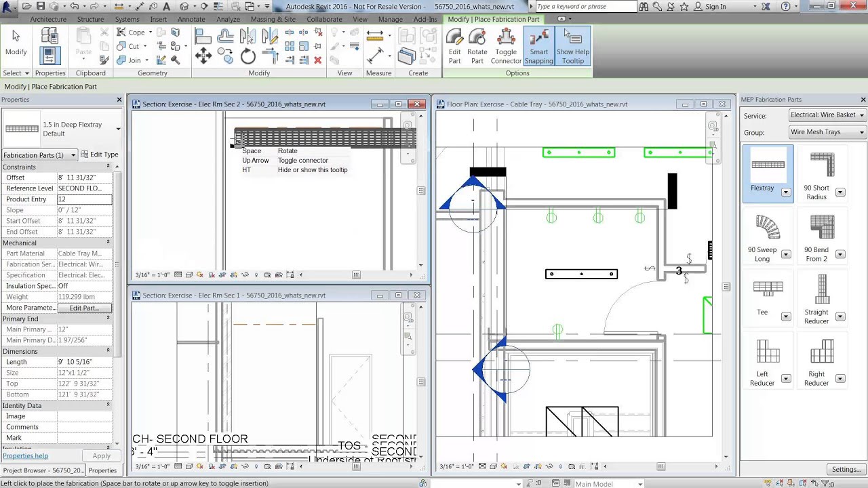Open the Left Reducer dropdown arrow
The width and height of the screenshot is (868, 488).
(786, 379)
